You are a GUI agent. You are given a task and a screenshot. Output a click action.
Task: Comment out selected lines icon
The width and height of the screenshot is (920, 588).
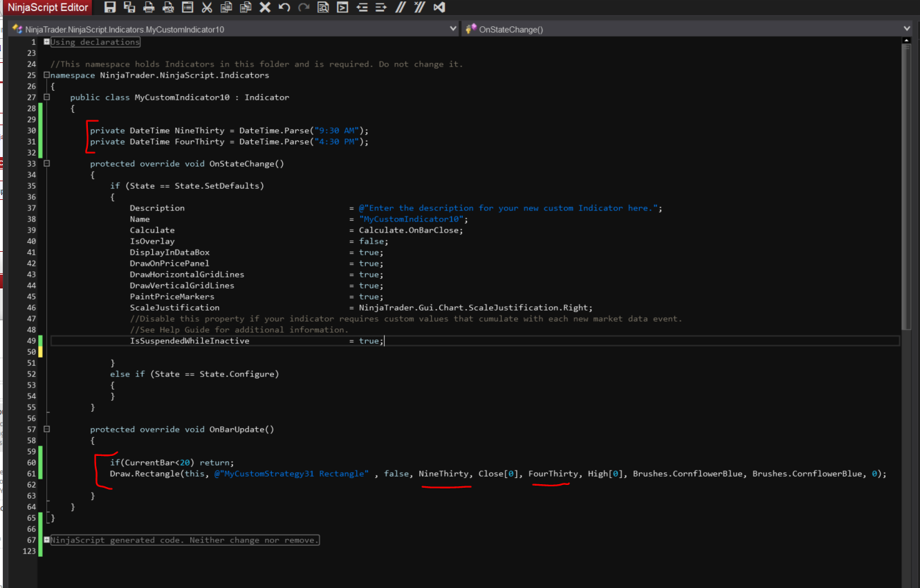coord(400,8)
